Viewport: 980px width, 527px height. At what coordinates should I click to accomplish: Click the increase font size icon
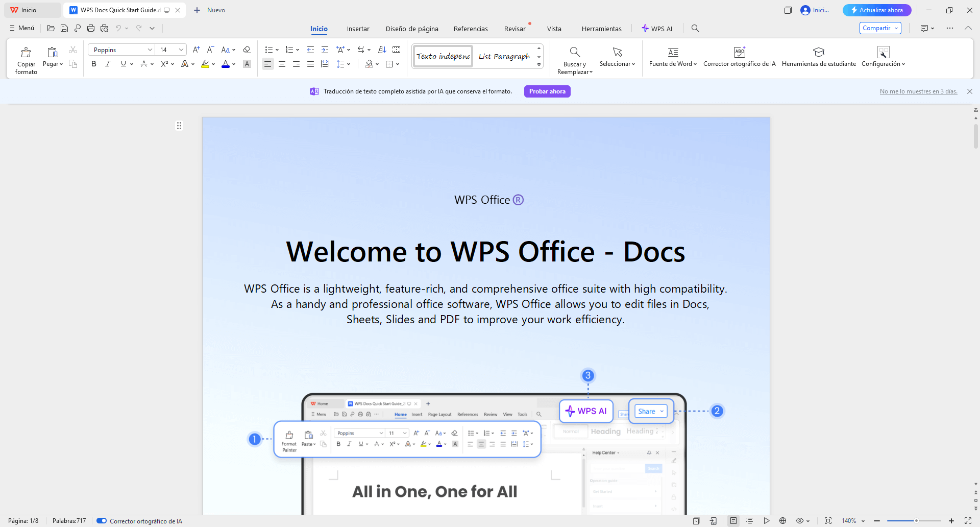coord(196,50)
